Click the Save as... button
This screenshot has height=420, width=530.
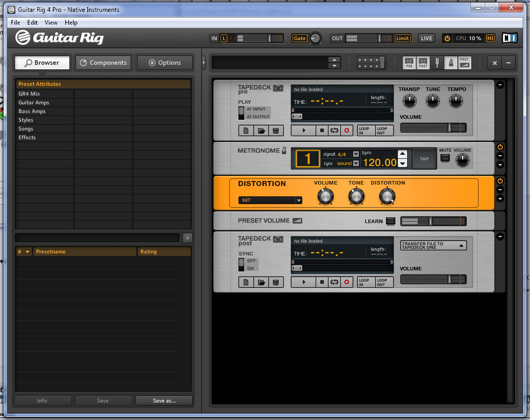tap(164, 401)
